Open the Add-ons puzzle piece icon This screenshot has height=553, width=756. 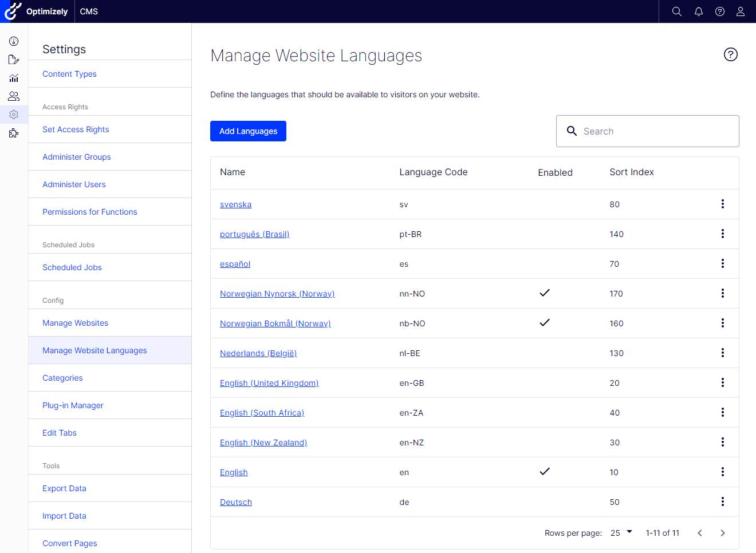coord(14,133)
